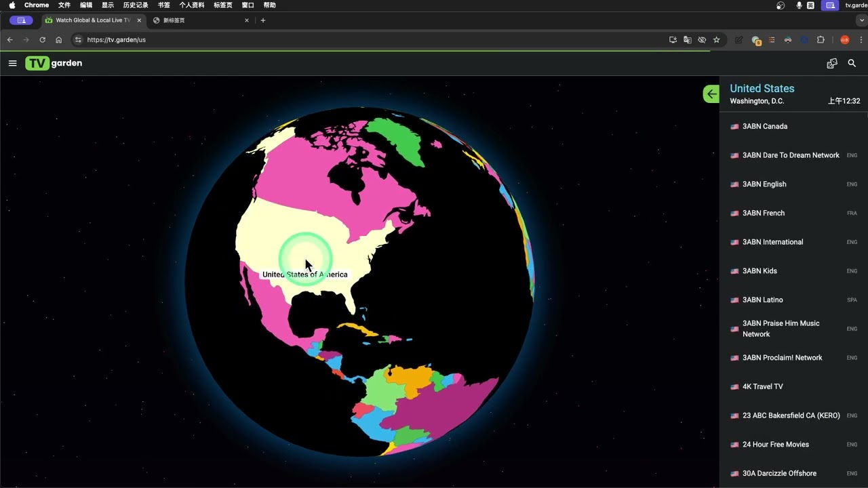The width and height of the screenshot is (868, 488).
Task: Select Greenland on the globe
Action: coord(397,140)
